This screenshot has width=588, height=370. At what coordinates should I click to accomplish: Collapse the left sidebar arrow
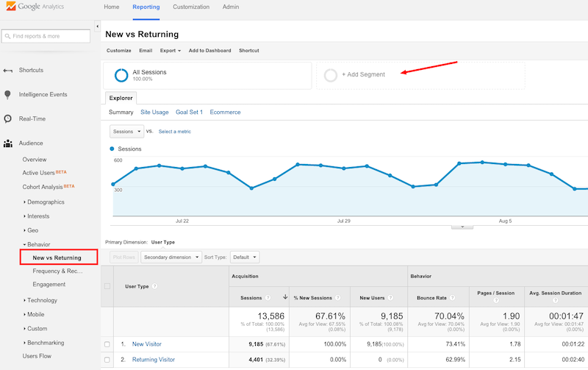pyautogui.click(x=98, y=27)
